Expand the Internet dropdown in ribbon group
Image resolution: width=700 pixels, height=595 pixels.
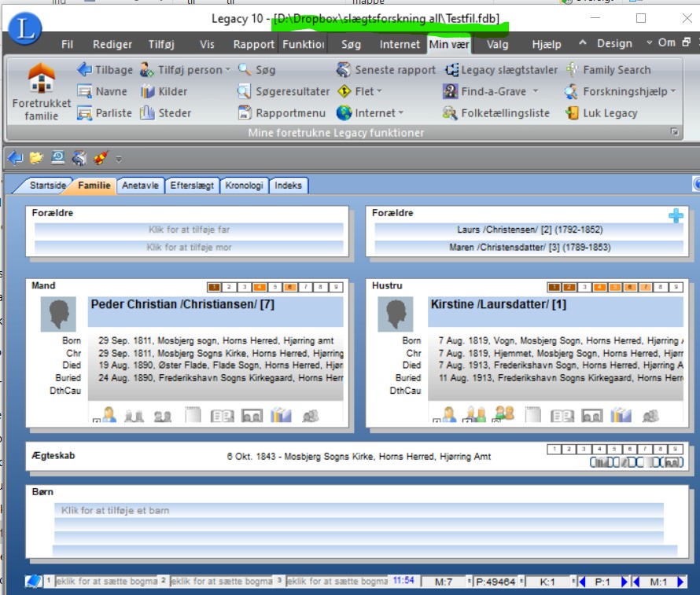400,113
